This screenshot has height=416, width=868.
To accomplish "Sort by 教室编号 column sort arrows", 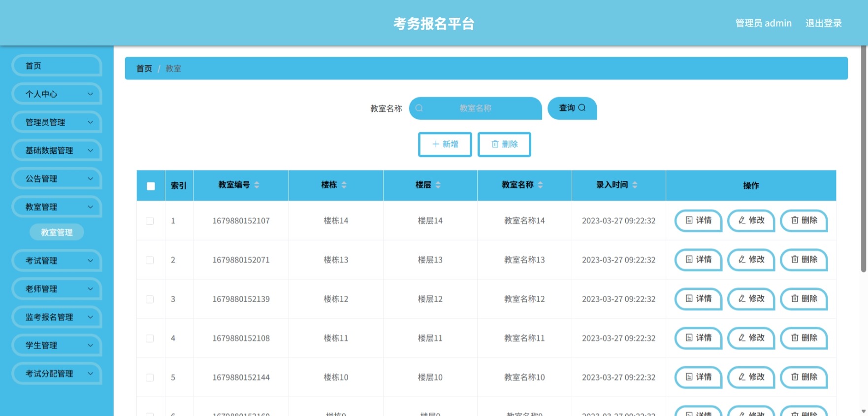I will 257,185.
